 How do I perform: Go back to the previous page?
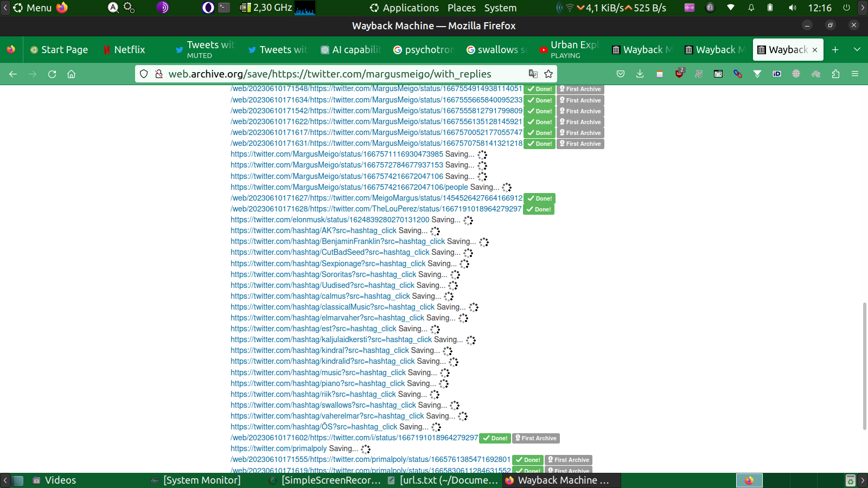(x=13, y=74)
